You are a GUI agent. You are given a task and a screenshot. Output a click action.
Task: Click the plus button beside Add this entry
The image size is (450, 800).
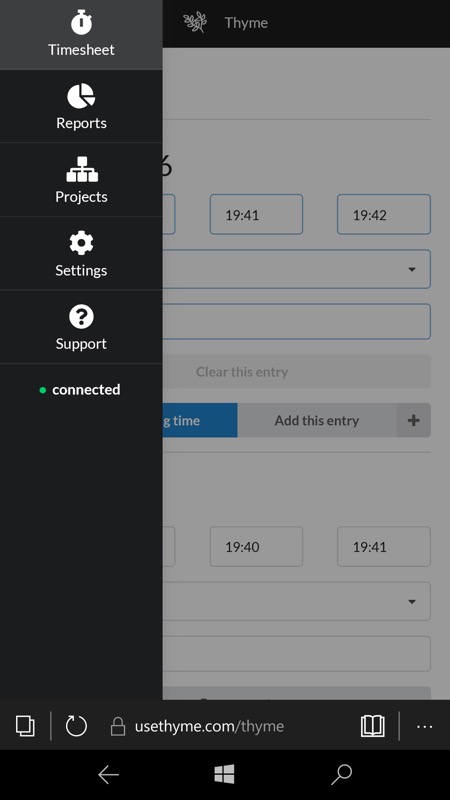tap(414, 420)
